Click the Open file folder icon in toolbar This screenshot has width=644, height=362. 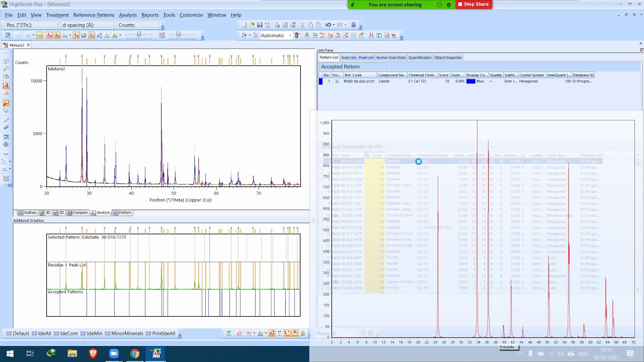click(x=252, y=25)
